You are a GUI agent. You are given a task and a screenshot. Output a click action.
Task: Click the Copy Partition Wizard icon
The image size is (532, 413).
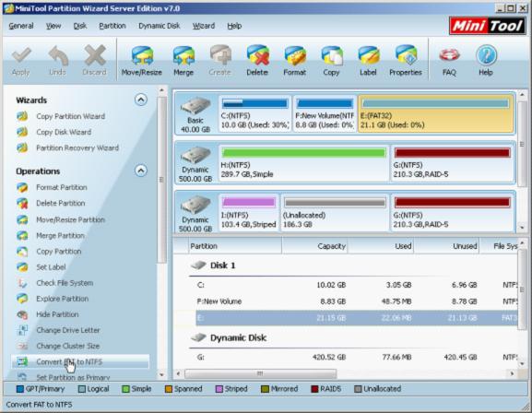point(22,116)
